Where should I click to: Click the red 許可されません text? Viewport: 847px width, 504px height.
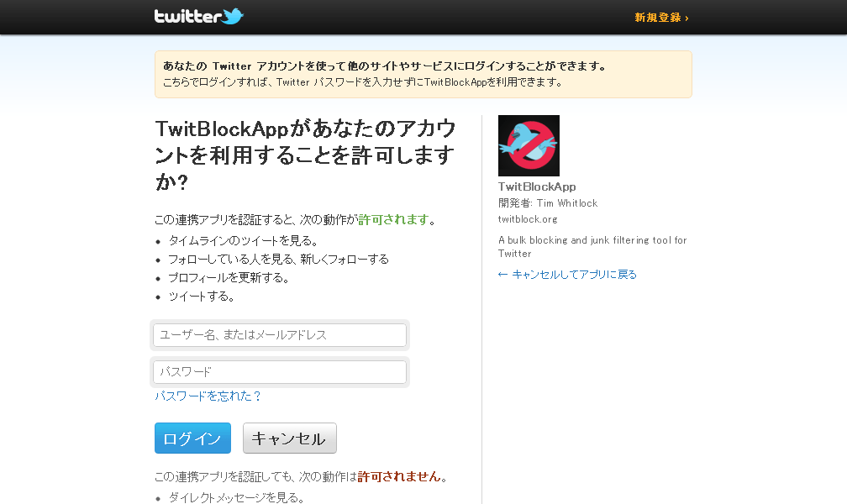point(399,476)
